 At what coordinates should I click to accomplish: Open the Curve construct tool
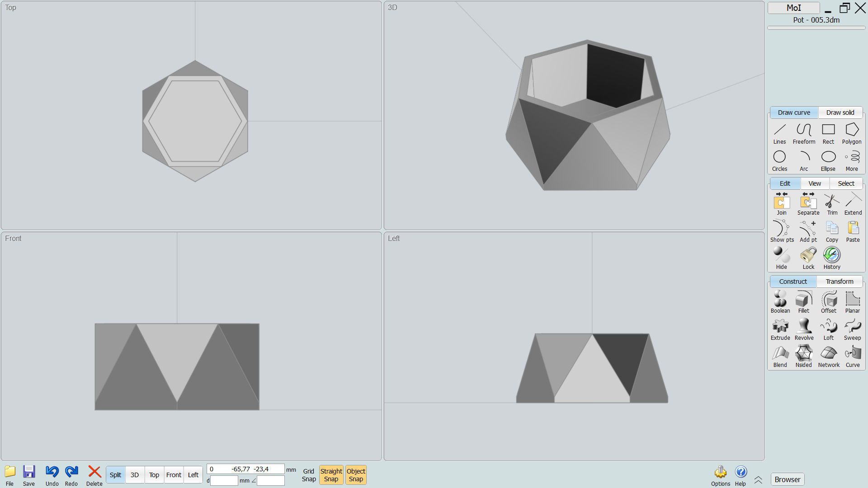click(x=853, y=357)
